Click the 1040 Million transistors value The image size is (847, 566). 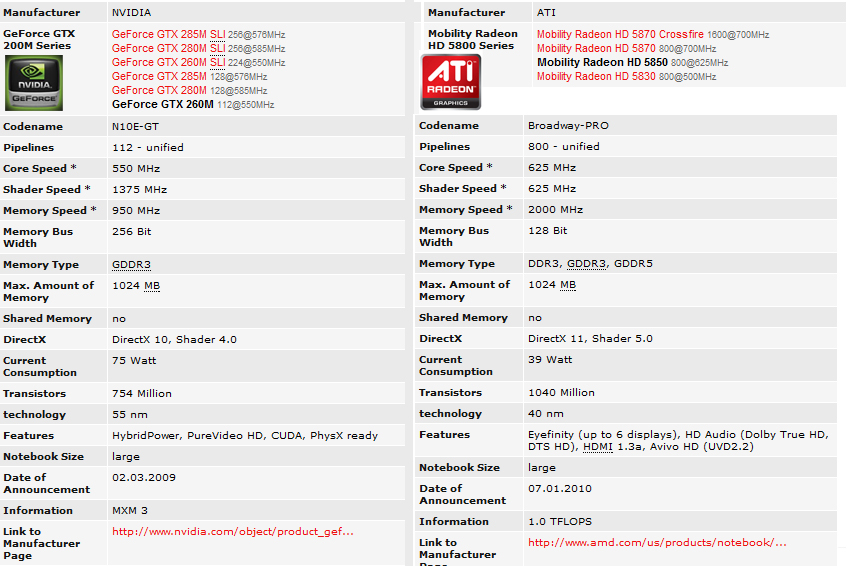[x=561, y=393]
